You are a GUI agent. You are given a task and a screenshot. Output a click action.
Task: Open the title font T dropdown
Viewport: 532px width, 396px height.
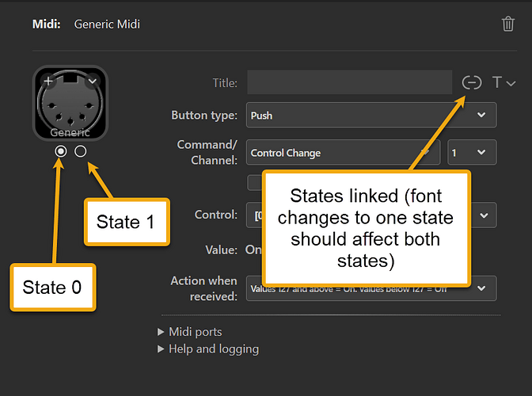(503, 82)
